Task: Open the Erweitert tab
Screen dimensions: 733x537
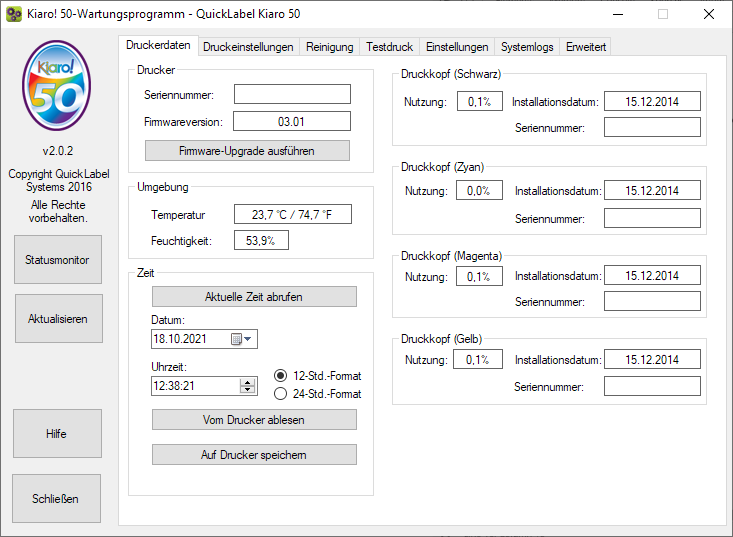Action: (x=586, y=47)
